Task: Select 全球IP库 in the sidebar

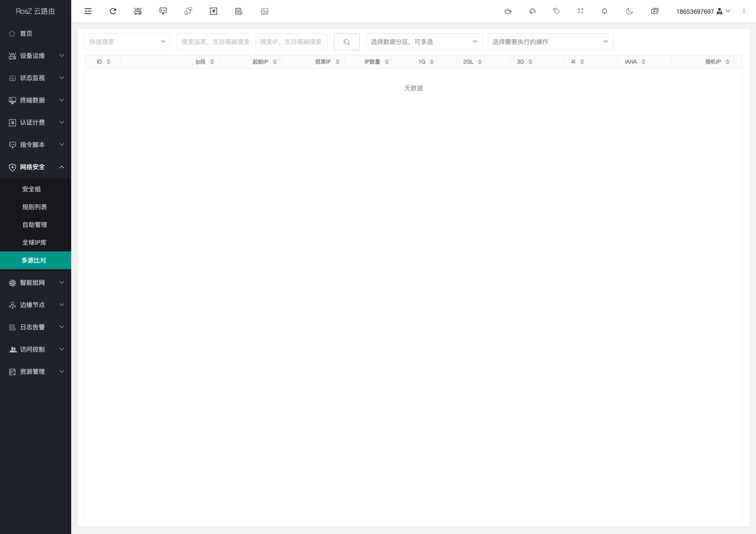Action: 34,243
